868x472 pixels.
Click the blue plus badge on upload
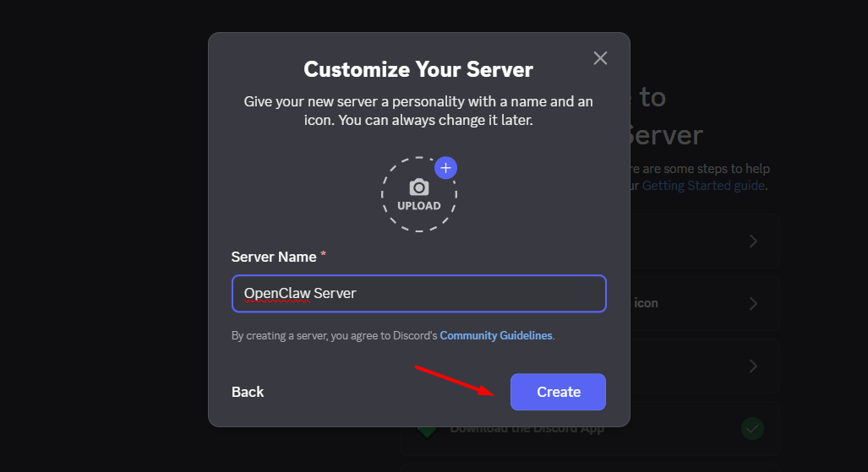445,168
